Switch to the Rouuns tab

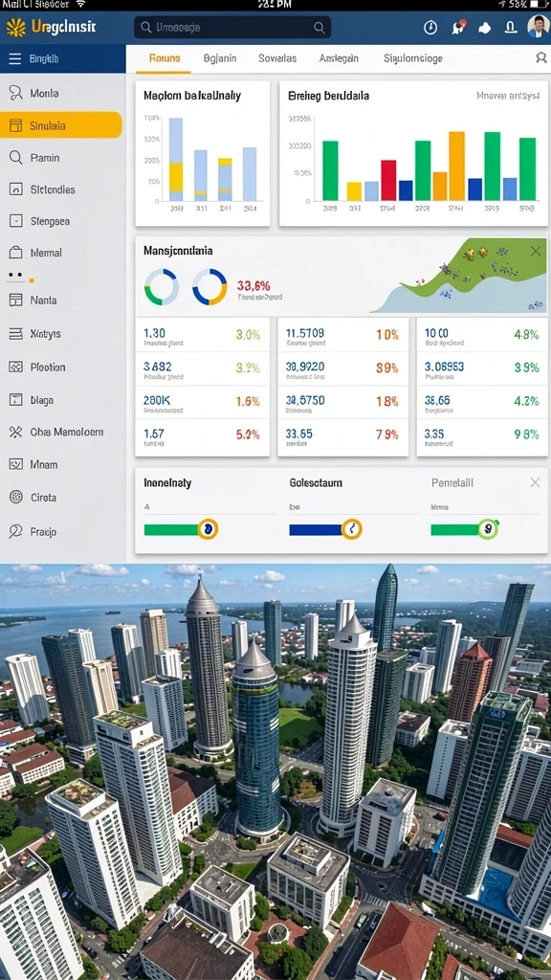[165, 58]
